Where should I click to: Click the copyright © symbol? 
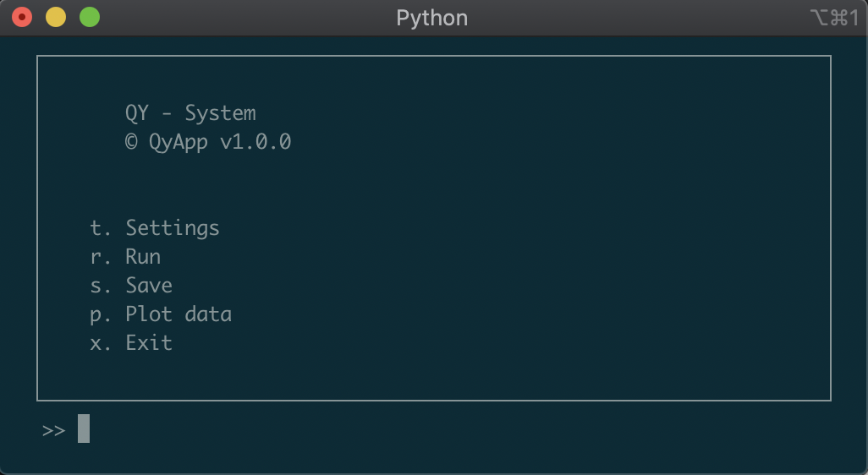pos(131,142)
